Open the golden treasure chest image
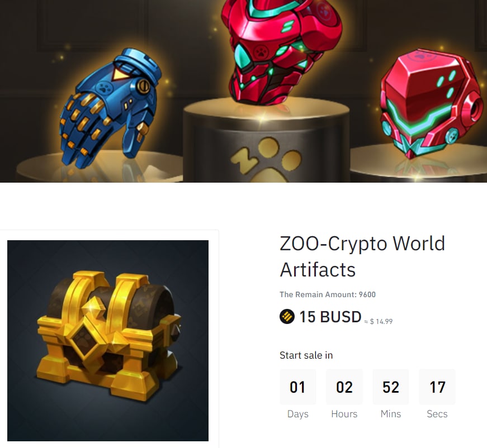This screenshot has height=448, width=487. coord(108,340)
